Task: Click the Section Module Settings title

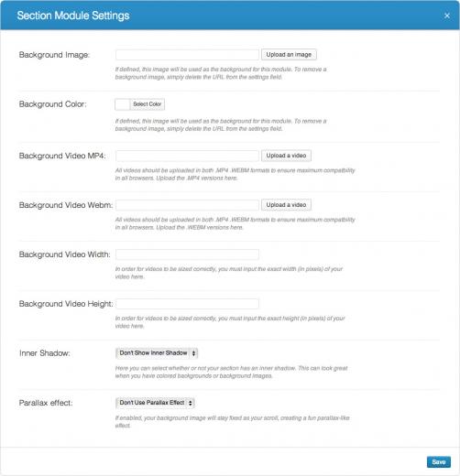Action: coord(73,16)
